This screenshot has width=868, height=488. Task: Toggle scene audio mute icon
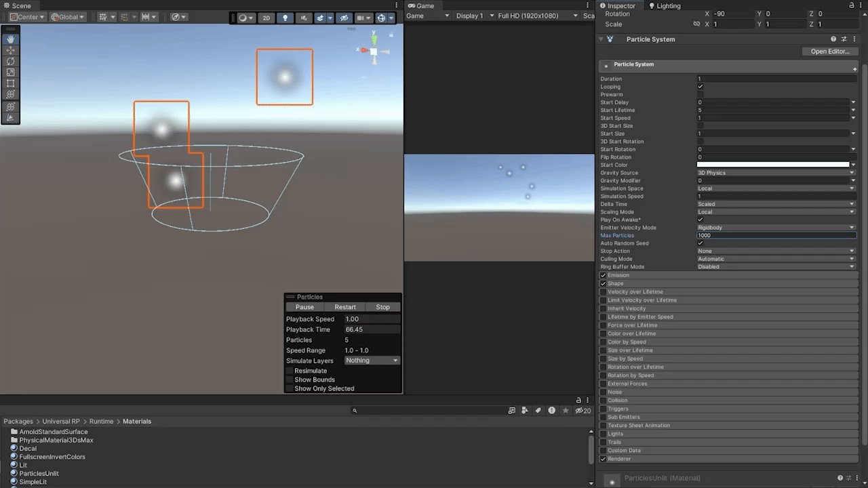point(303,18)
